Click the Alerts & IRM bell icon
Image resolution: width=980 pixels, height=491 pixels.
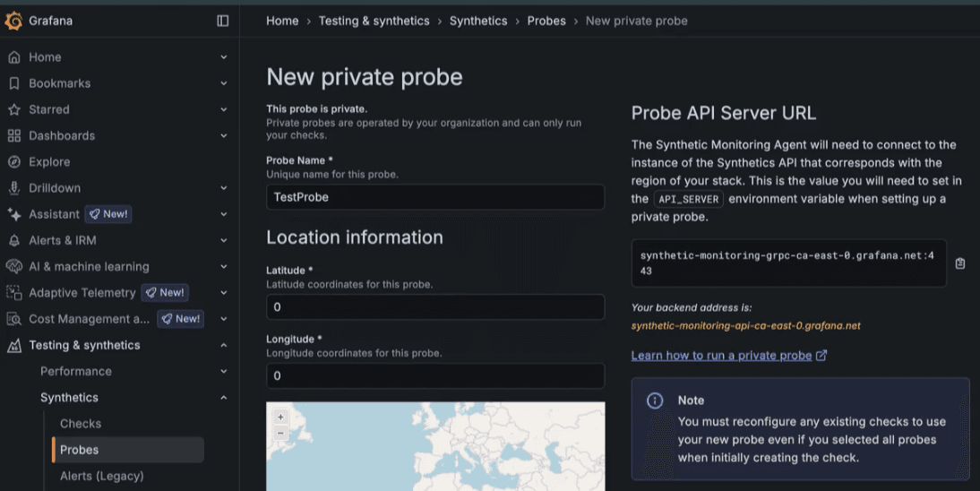[x=13, y=240]
